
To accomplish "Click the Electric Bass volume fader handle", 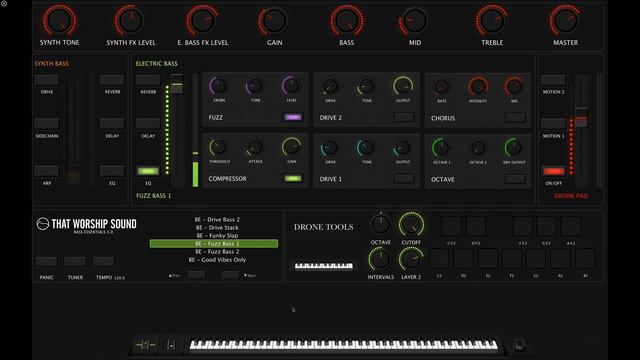I will pos(177,84).
